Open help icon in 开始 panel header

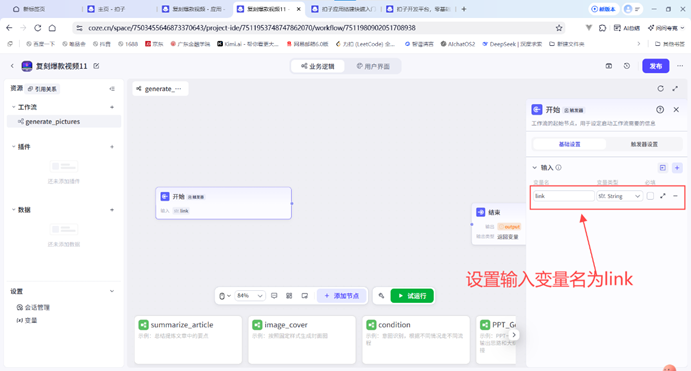(x=660, y=110)
